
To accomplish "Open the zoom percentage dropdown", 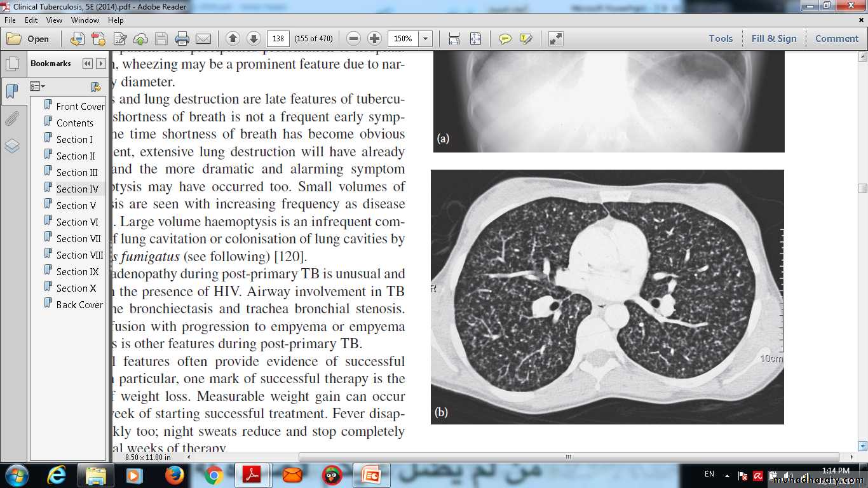I will (426, 39).
